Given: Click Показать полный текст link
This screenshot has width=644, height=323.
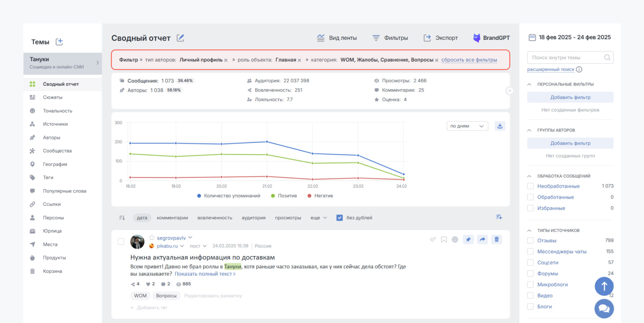Looking at the screenshot, I should click(x=205, y=274).
